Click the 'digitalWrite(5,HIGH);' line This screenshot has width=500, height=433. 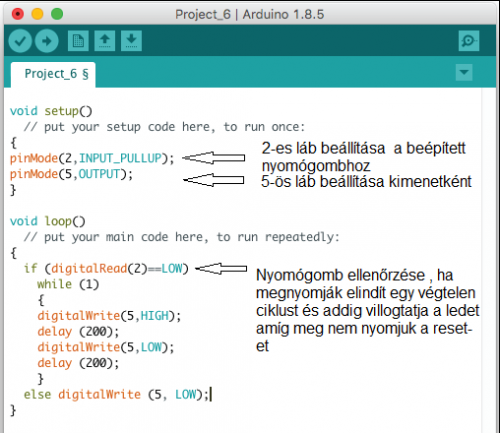[109, 316]
